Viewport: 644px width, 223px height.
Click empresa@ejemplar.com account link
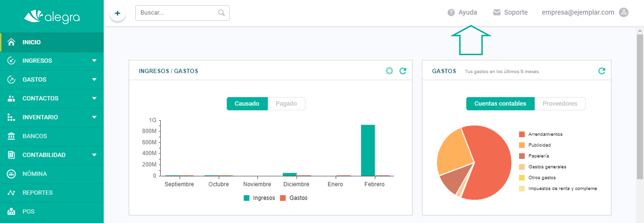pos(578,12)
